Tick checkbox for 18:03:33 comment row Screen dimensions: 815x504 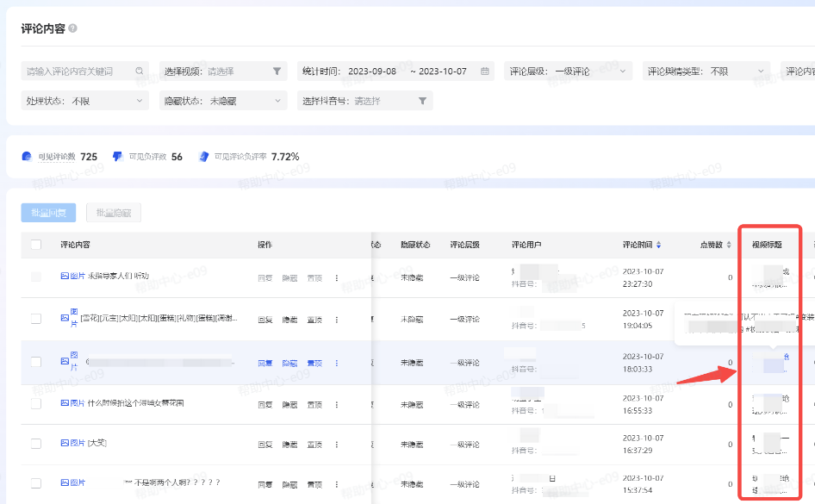[36, 362]
